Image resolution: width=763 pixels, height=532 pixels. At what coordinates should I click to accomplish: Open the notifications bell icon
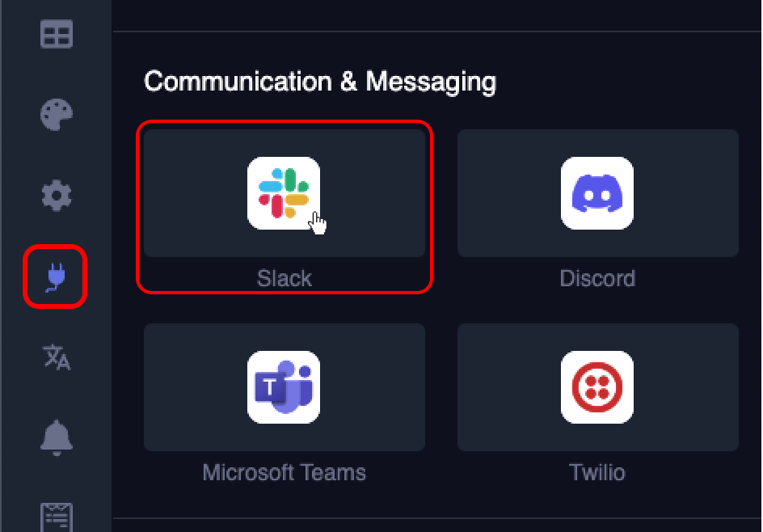coord(57,437)
